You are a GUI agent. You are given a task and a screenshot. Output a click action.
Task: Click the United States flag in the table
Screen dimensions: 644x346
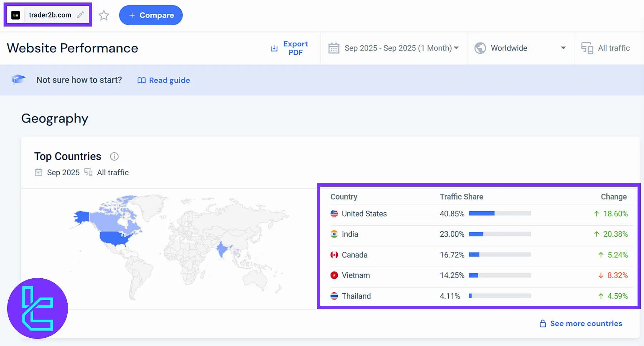(x=334, y=213)
